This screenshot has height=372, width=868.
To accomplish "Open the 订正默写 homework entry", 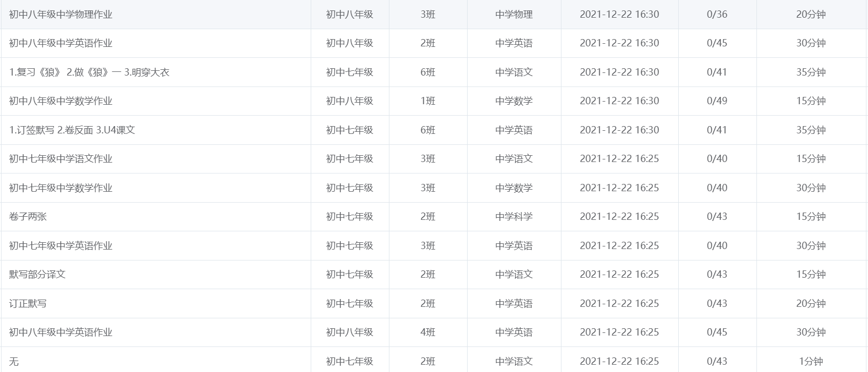I will pyautogui.click(x=28, y=304).
